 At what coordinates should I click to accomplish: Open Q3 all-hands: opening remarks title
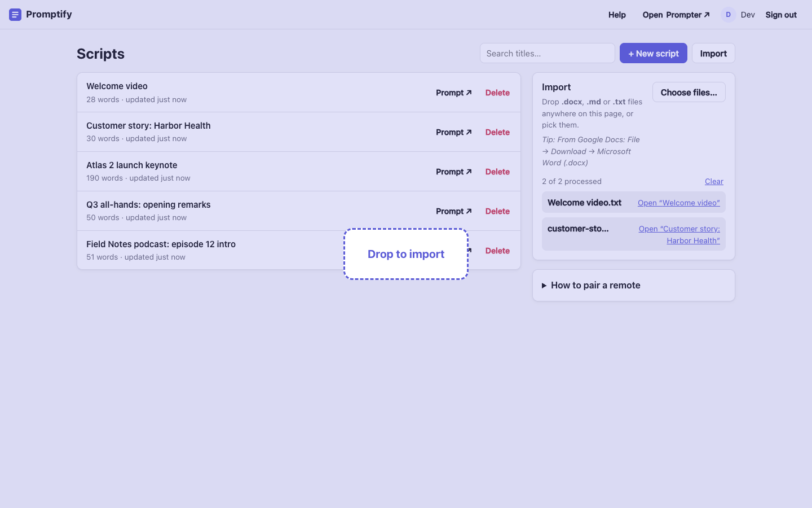pyautogui.click(x=148, y=204)
